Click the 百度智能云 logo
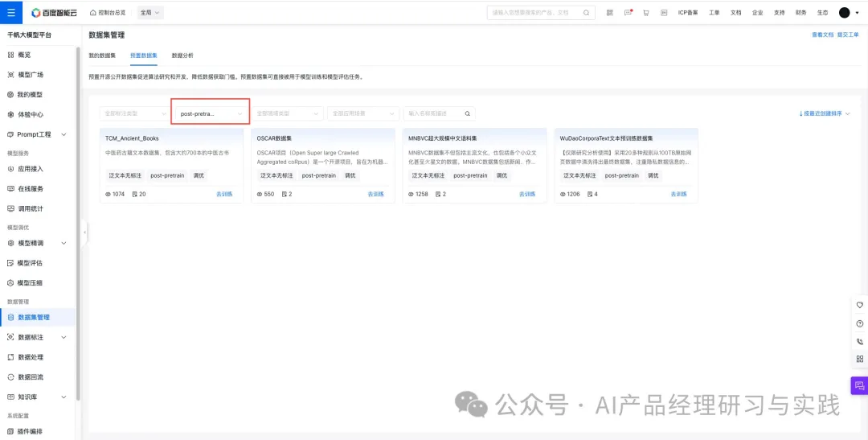The image size is (868, 440). [x=55, y=12]
